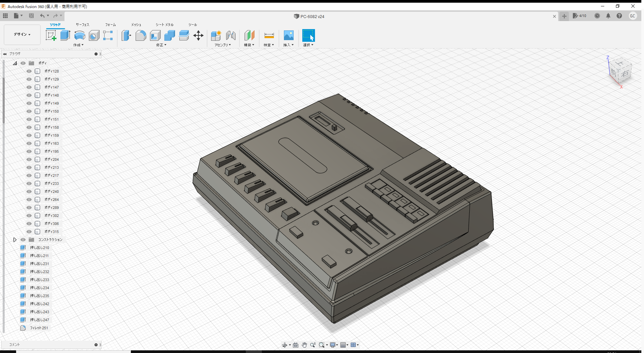Activate the Extrude tool
The width and height of the screenshot is (644, 353).
tap(64, 35)
